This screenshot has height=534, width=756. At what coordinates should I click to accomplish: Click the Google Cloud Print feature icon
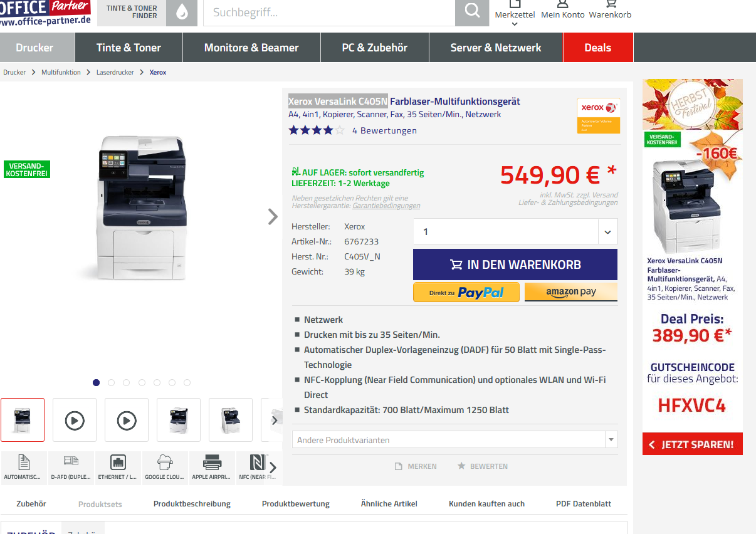165,468
